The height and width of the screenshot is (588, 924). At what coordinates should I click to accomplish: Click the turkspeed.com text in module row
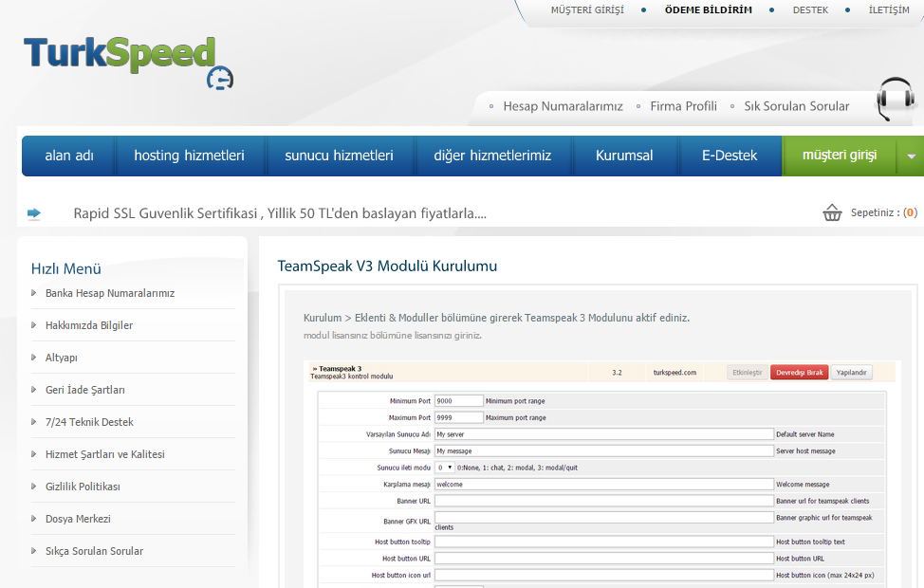(x=675, y=373)
